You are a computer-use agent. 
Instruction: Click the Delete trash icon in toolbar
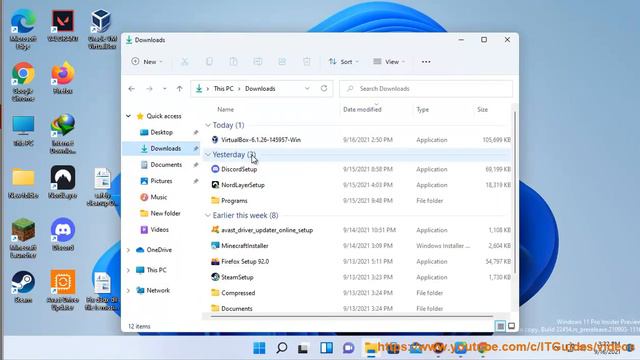pyautogui.click(x=307, y=62)
